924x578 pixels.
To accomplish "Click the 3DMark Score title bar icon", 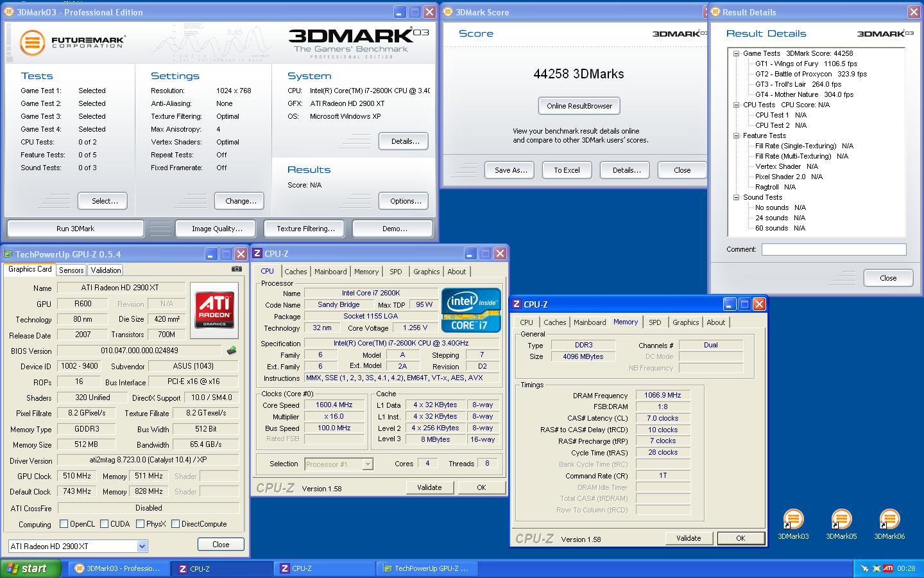I will tap(449, 12).
